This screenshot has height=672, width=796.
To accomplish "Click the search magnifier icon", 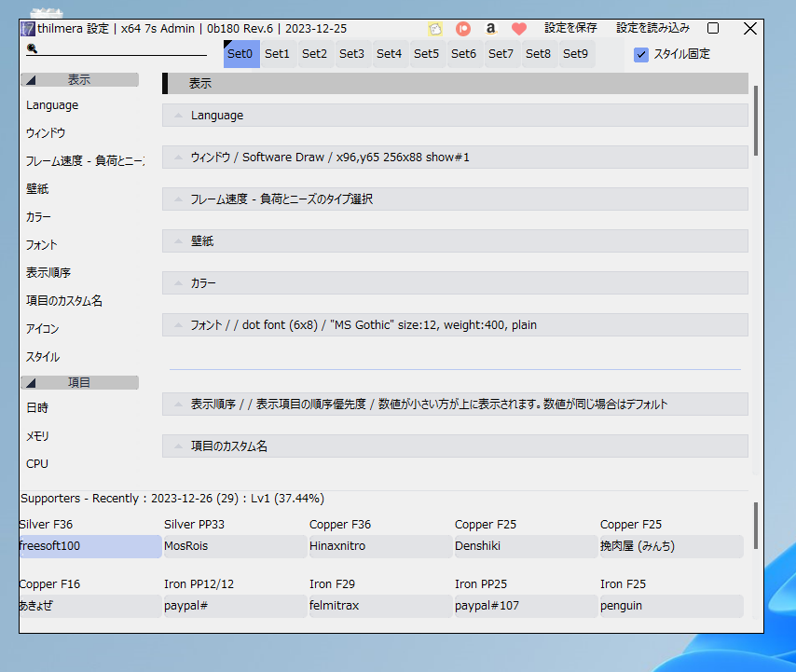I will (32, 48).
